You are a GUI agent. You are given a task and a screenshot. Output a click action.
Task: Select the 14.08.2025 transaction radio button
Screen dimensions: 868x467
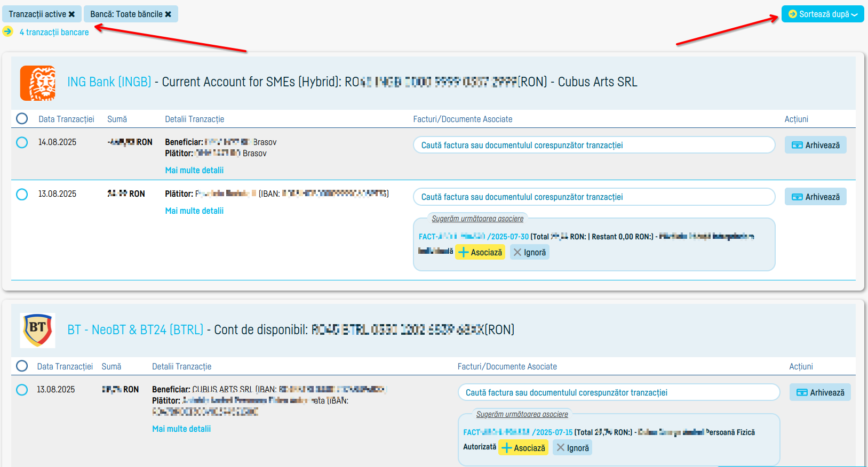(22, 142)
